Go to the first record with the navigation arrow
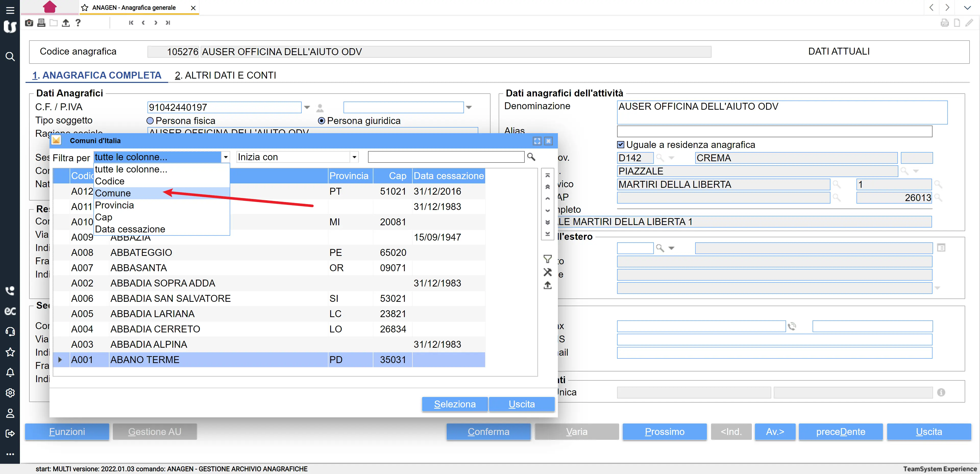The height and width of the screenshot is (474, 980). tap(131, 23)
